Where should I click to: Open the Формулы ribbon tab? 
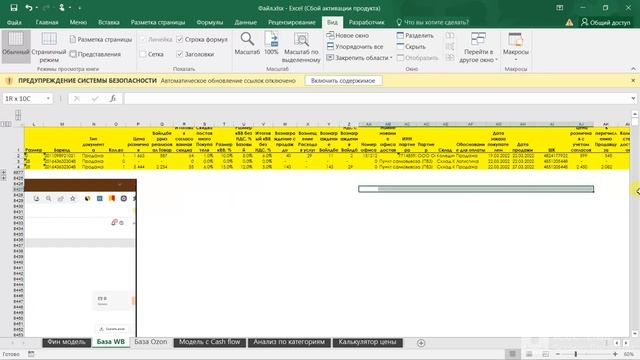(210, 22)
